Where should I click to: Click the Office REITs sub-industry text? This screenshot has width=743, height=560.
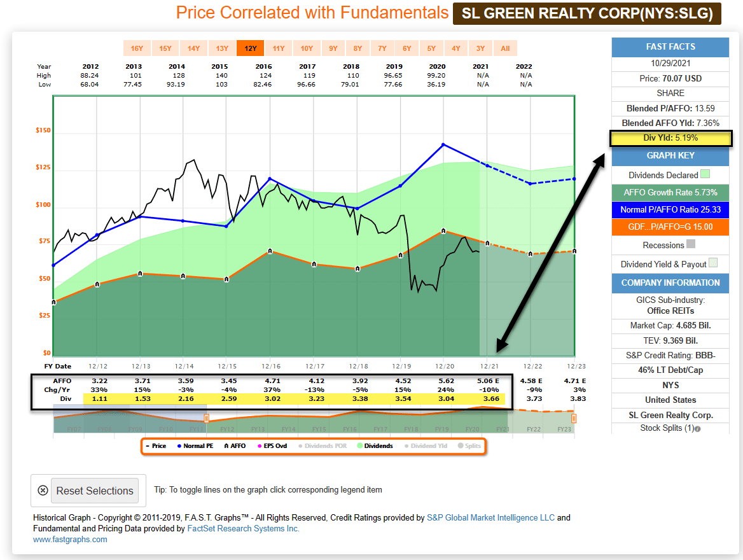[x=670, y=311]
